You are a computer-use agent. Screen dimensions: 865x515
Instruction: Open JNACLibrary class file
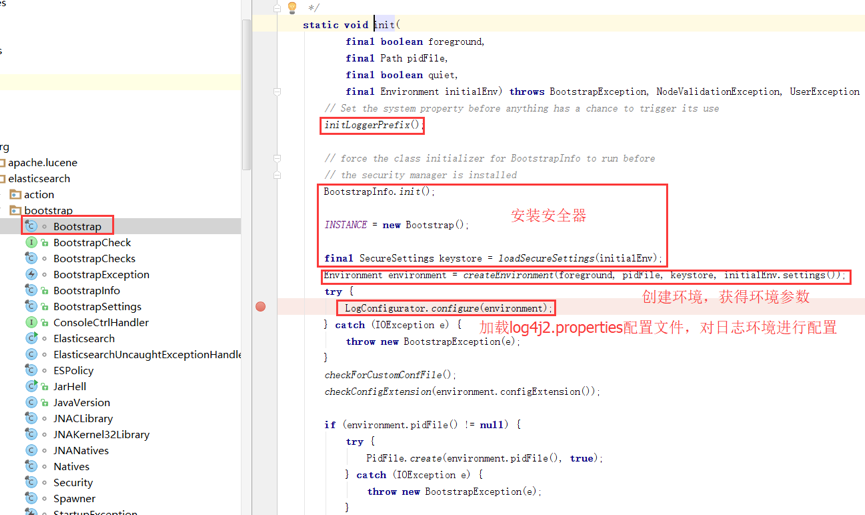point(83,419)
